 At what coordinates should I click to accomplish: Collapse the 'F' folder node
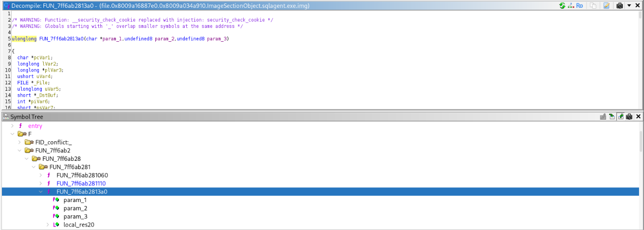[x=12, y=134]
